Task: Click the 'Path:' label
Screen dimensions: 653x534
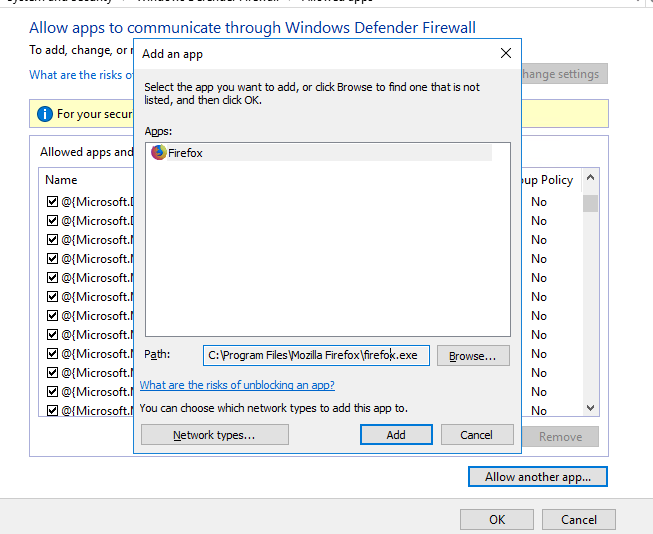Action: tap(157, 354)
